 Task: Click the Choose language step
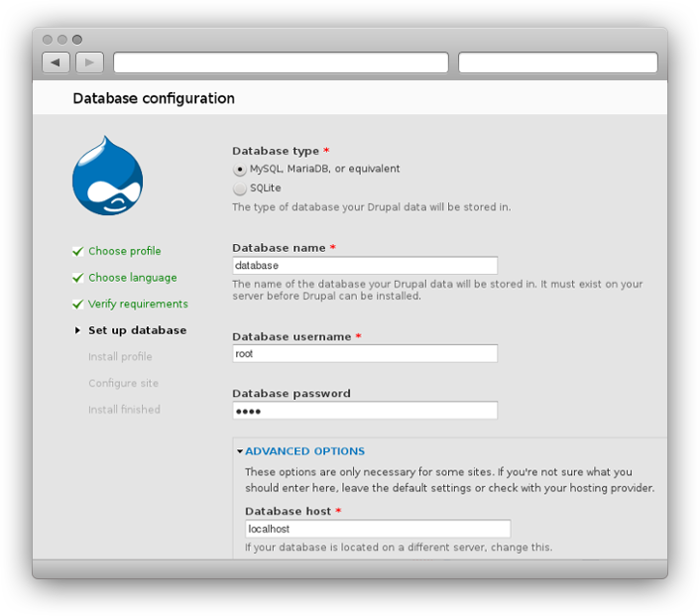coord(133,278)
